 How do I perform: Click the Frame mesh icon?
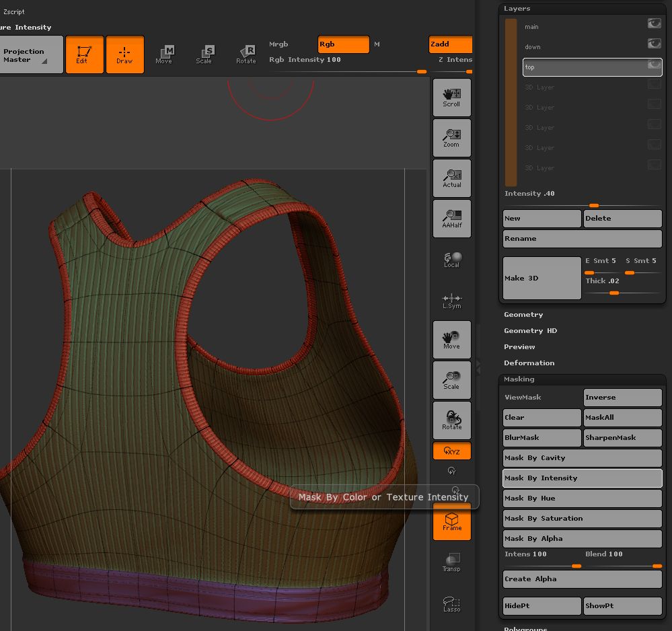pyautogui.click(x=451, y=521)
